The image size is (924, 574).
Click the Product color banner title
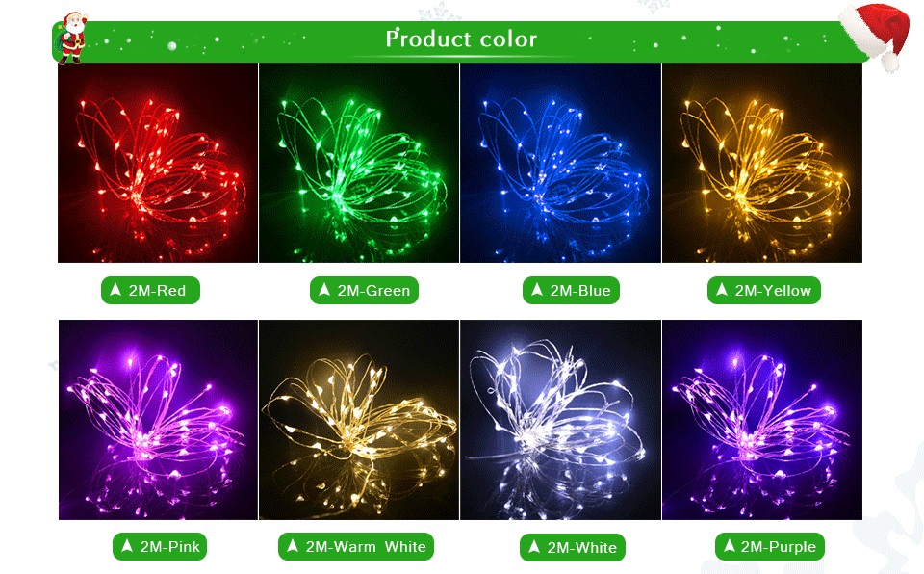pyautogui.click(x=461, y=39)
